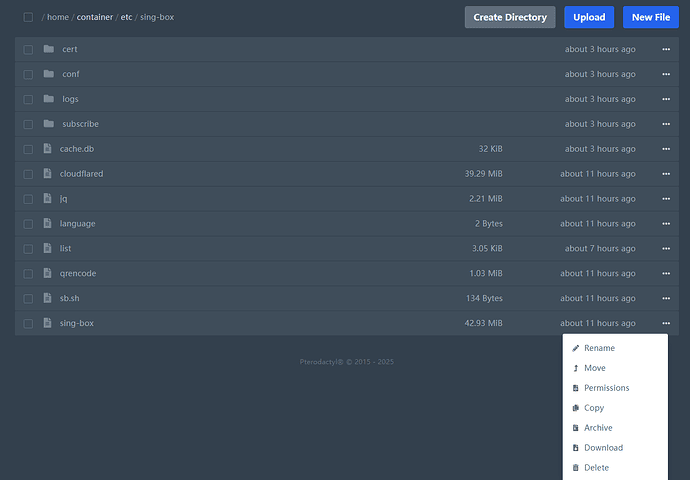Select Copy in the file context menu
Screen dimensions: 690x480
[x=594, y=408]
